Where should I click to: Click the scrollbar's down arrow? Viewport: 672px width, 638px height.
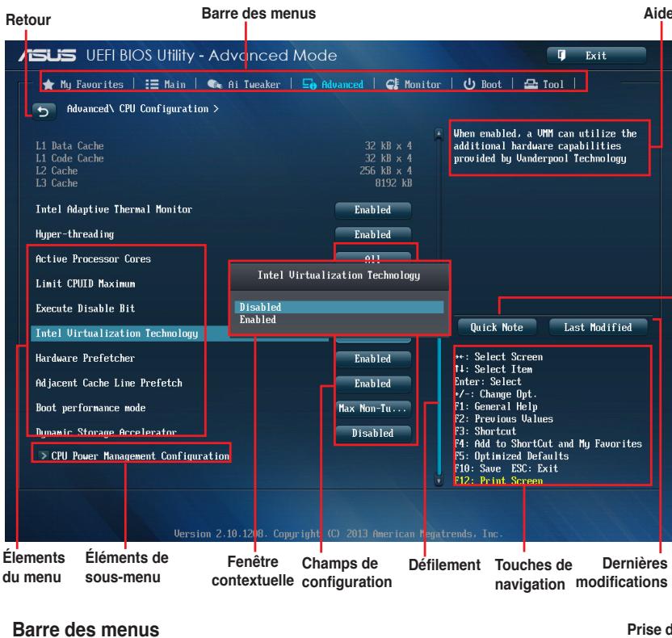[439, 481]
